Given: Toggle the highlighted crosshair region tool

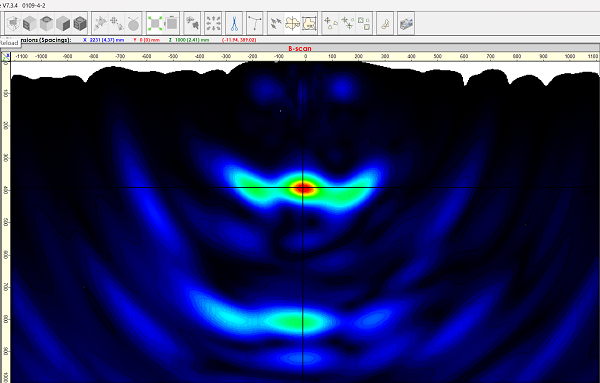Looking at the screenshot, I should (292, 24).
